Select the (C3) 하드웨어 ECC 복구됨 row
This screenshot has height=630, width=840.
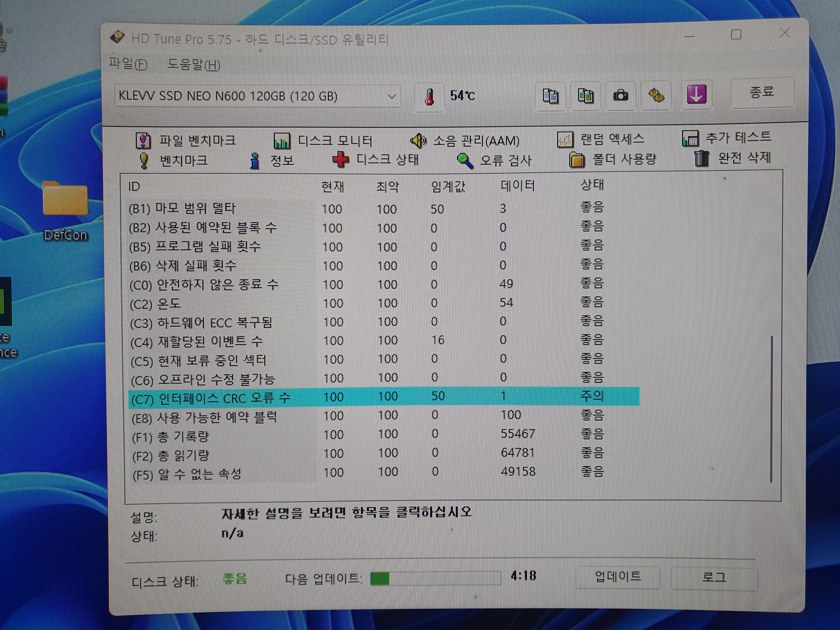click(x=384, y=322)
